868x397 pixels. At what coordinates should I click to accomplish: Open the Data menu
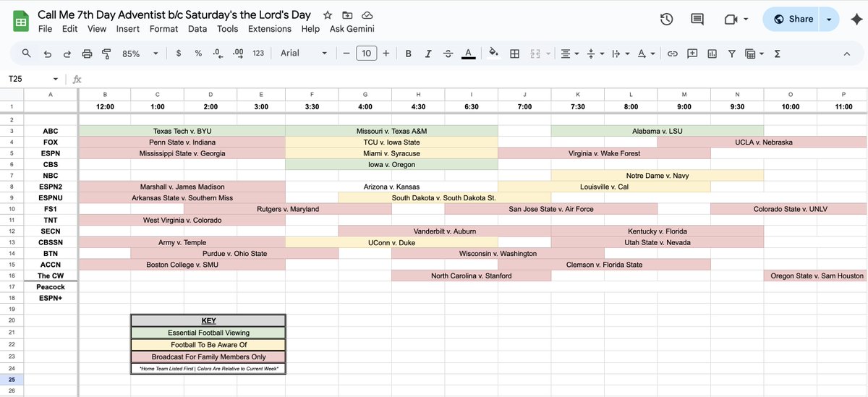pos(197,29)
